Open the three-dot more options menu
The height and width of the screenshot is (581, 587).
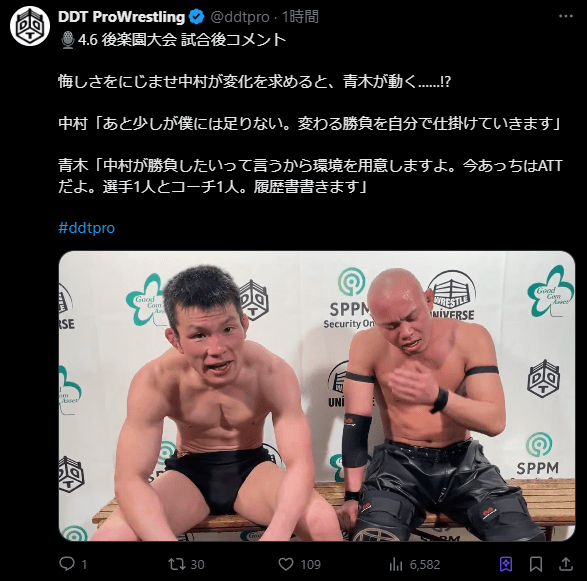pyautogui.click(x=566, y=16)
